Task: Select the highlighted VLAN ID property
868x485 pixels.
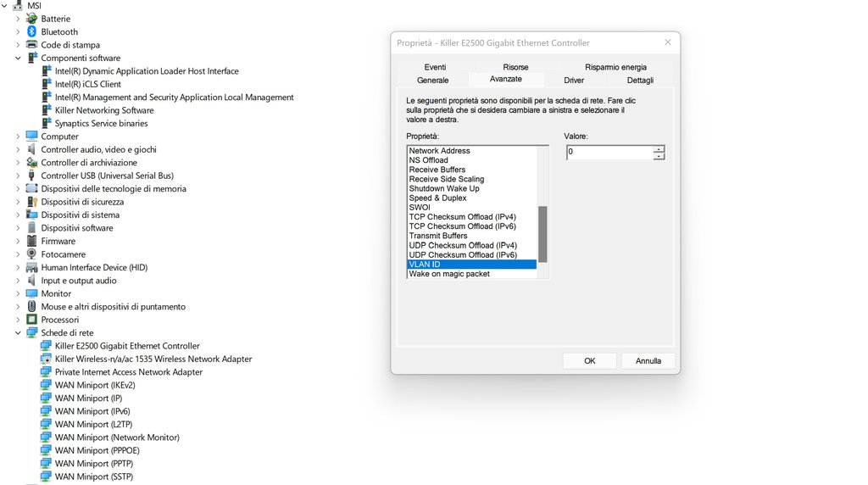Action: [471, 264]
